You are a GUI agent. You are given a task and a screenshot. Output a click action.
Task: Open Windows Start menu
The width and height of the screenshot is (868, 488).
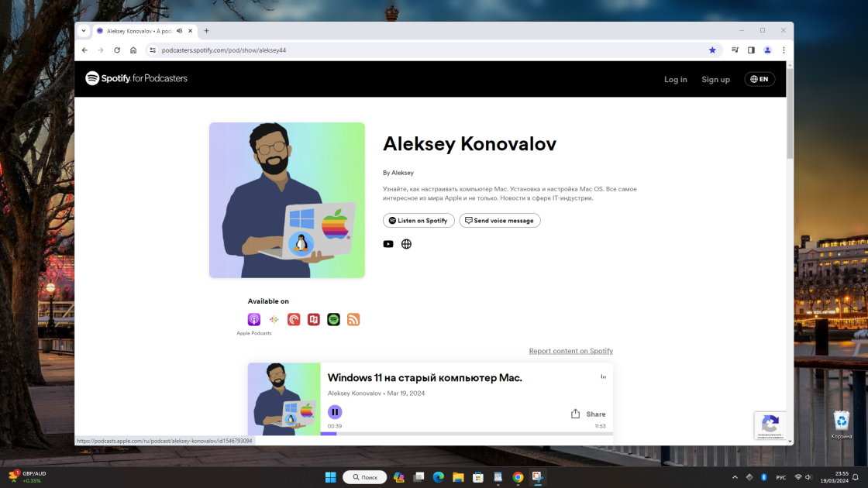click(x=330, y=477)
